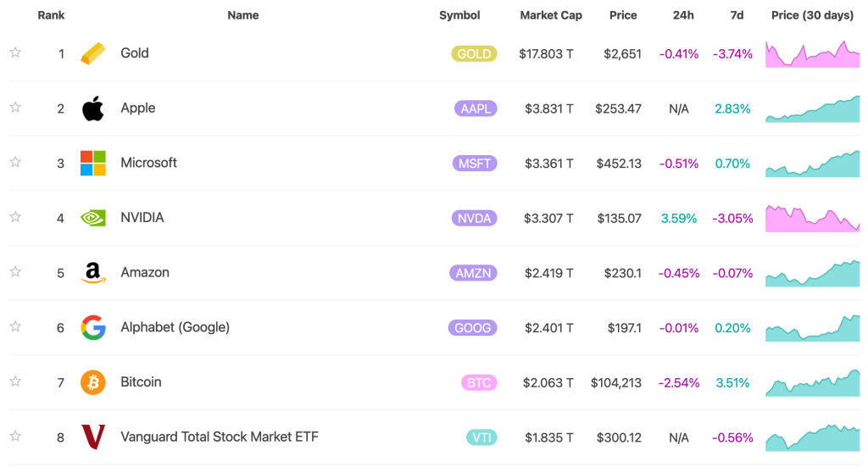Click the gold bar icon

pos(93,53)
